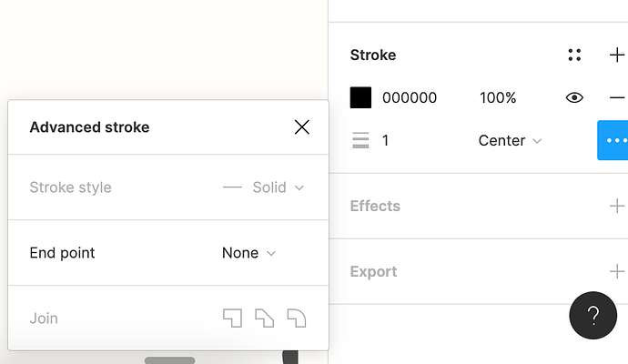Close the Advanced stroke panel
Image resolution: width=628 pixels, height=364 pixels.
tap(302, 127)
